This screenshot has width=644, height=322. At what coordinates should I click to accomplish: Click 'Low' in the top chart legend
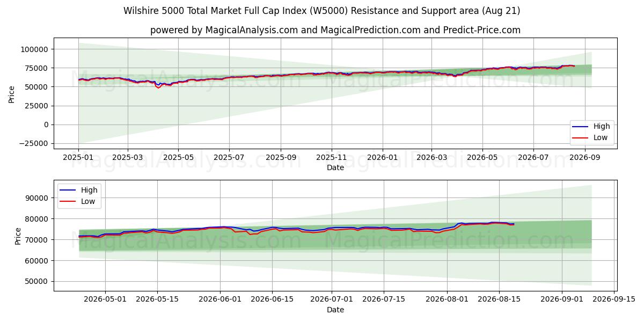[x=601, y=137]
